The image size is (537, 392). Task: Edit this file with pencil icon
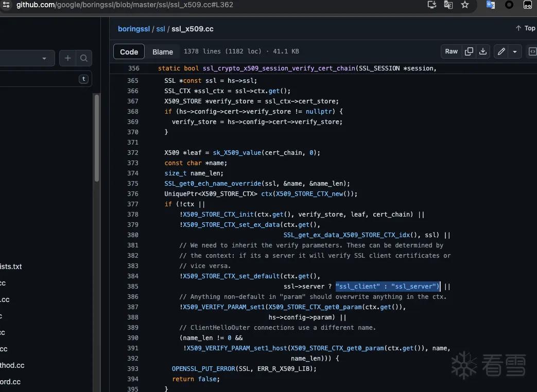[501, 51]
